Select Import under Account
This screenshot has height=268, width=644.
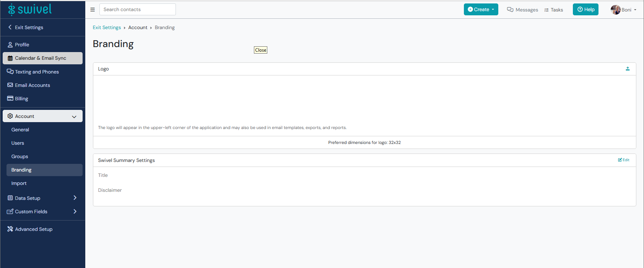pyautogui.click(x=44, y=183)
